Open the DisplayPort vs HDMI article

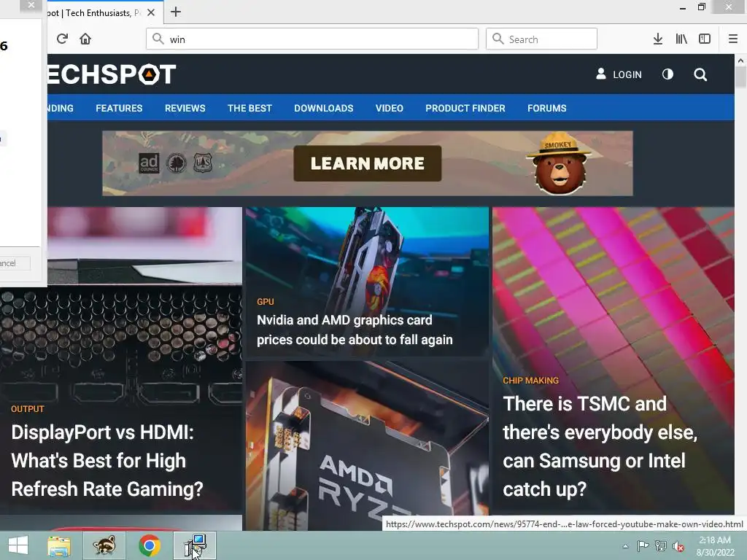click(107, 461)
